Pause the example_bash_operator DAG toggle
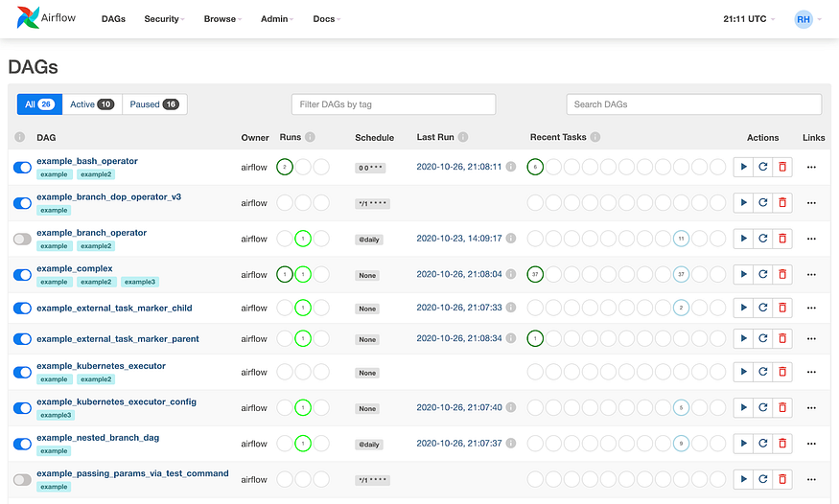The width and height of the screenshot is (839, 504). 22,168
